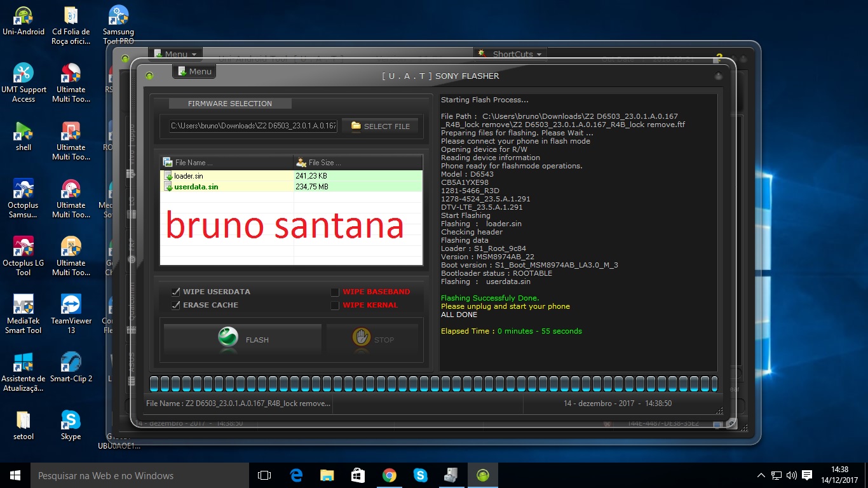Launch Microsoft Edge from taskbar

tap(295, 475)
